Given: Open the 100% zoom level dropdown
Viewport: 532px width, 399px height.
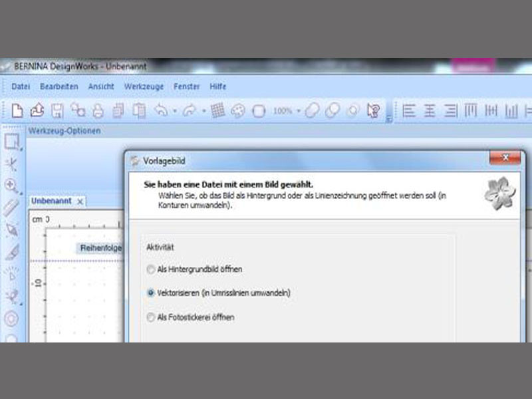Looking at the screenshot, I should (299, 110).
